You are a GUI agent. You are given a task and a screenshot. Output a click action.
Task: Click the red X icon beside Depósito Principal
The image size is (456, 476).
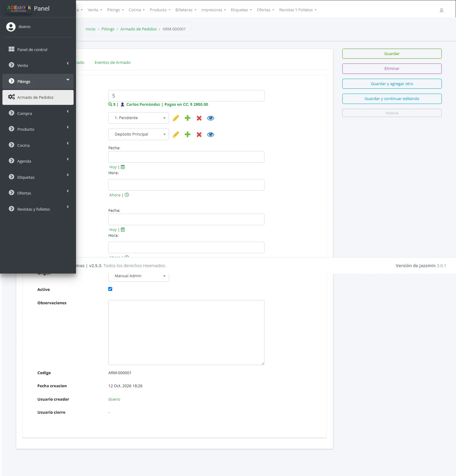(x=199, y=134)
